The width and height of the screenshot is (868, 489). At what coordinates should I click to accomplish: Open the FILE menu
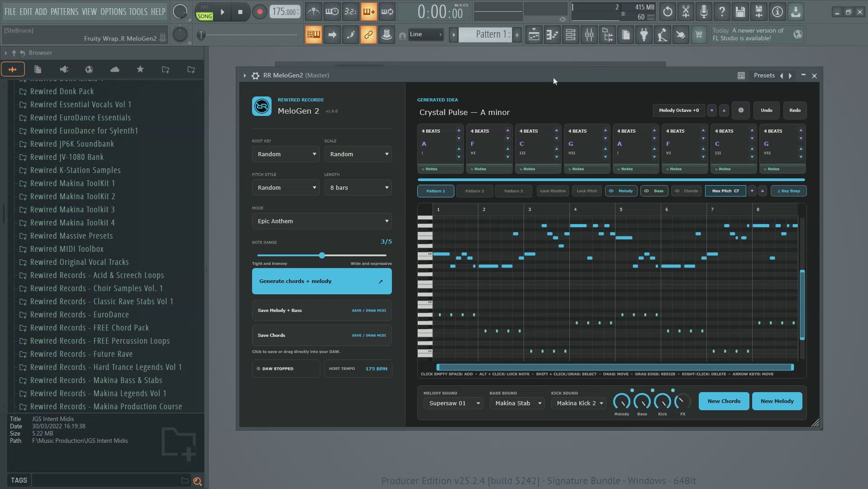tap(10, 12)
